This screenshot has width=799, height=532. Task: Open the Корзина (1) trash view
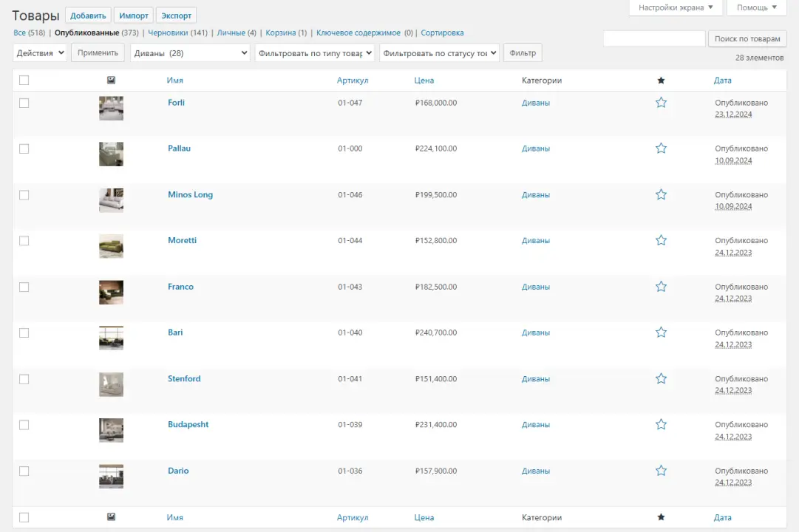click(x=286, y=33)
